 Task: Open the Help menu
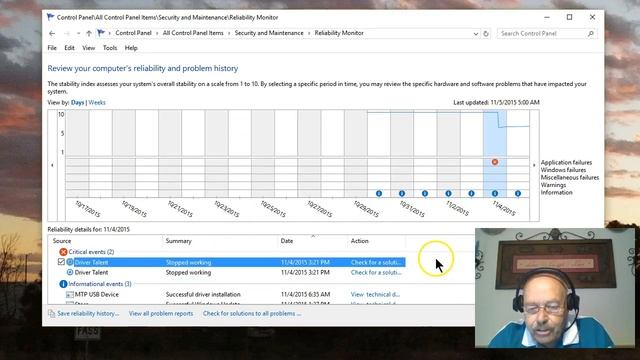[131, 48]
